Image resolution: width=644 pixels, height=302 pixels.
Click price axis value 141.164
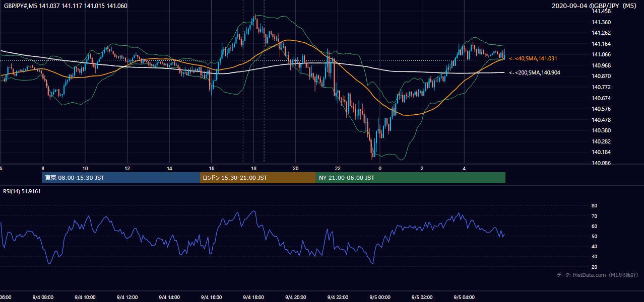click(602, 44)
